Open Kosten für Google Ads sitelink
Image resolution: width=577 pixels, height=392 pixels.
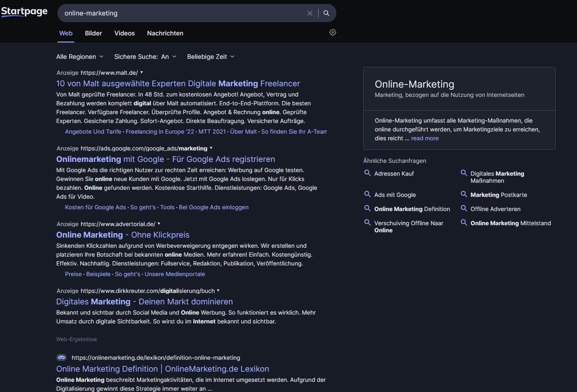click(96, 207)
